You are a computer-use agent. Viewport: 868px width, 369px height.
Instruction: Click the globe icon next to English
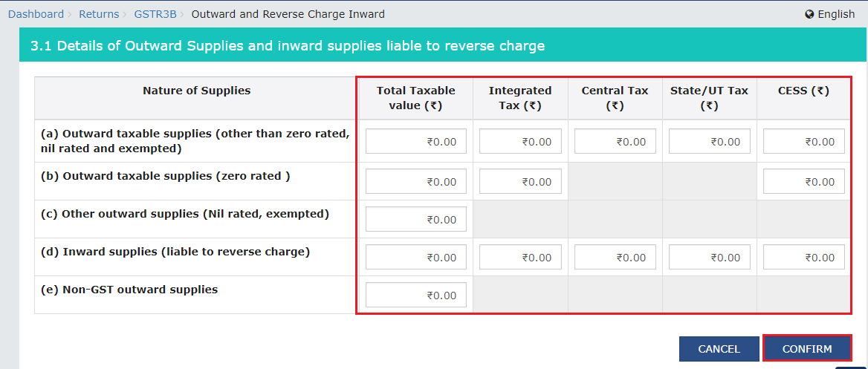click(809, 14)
